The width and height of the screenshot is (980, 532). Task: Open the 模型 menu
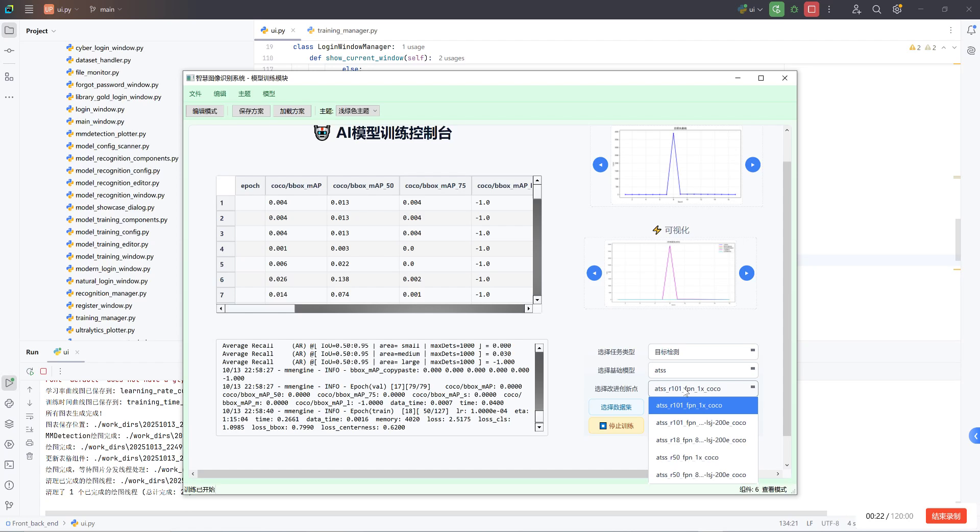pyautogui.click(x=268, y=93)
